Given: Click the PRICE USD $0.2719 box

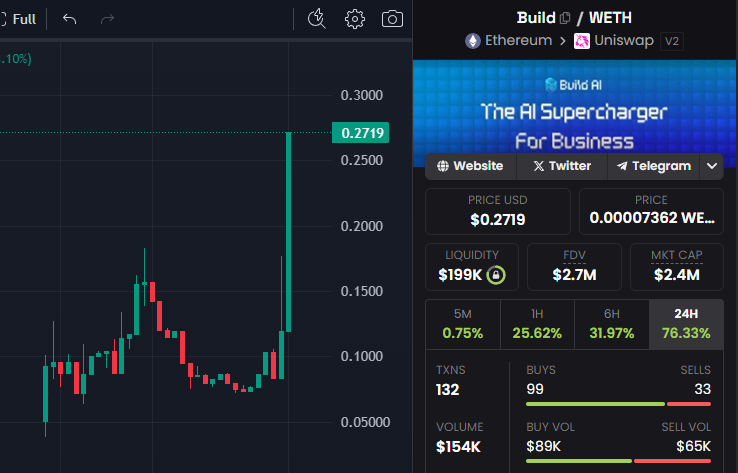Looking at the screenshot, I should click(497, 211).
